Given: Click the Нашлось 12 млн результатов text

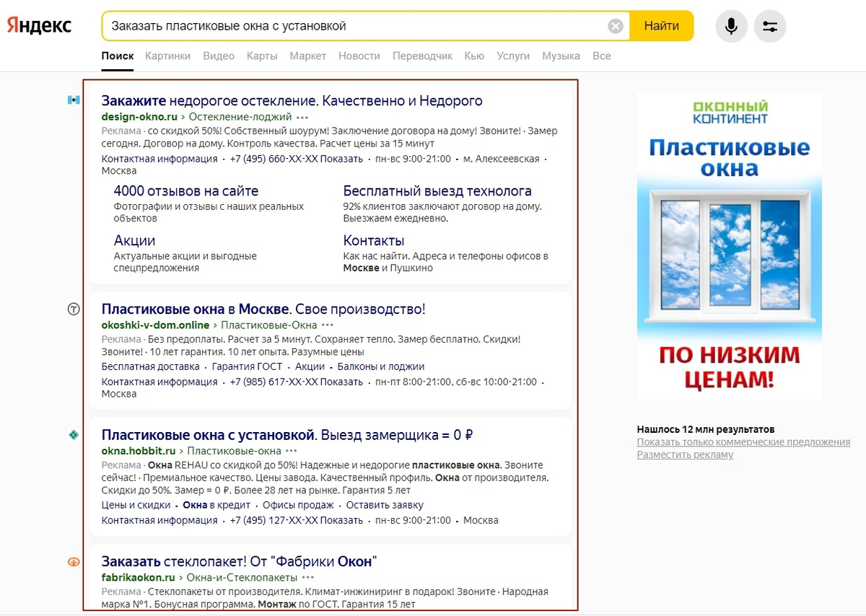Looking at the screenshot, I should point(706,429).
